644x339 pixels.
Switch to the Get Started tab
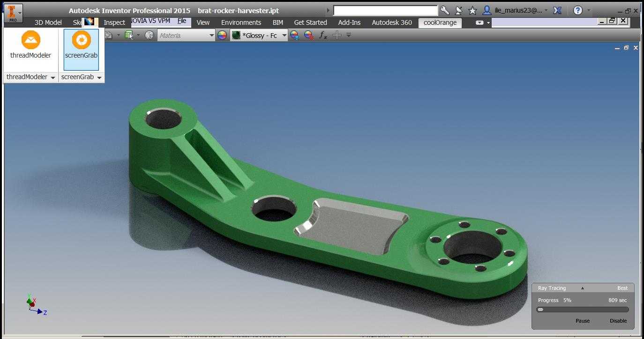310,22
